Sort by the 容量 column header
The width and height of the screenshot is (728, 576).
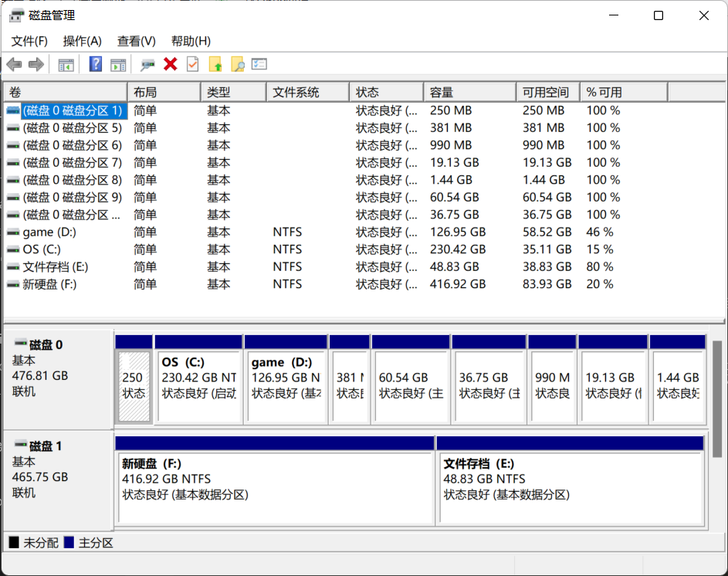click(470, 92)
